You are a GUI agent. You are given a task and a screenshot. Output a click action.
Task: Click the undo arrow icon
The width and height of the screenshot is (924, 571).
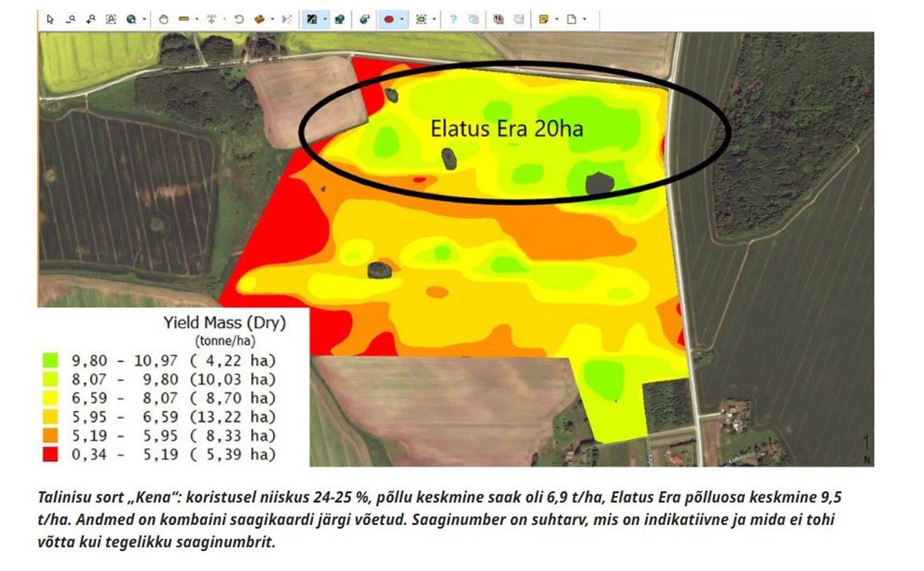click(239, 20)
